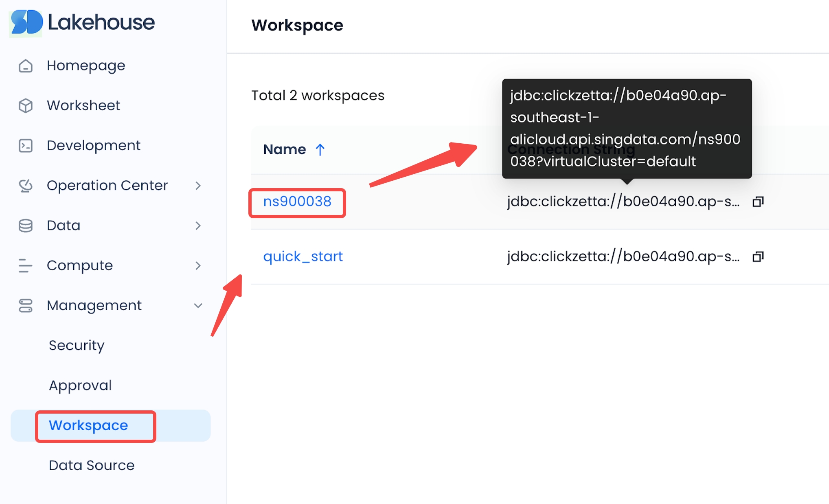829x504 pixels.
Task: Select the Approval menu item
Action: [x=80, y=385]
